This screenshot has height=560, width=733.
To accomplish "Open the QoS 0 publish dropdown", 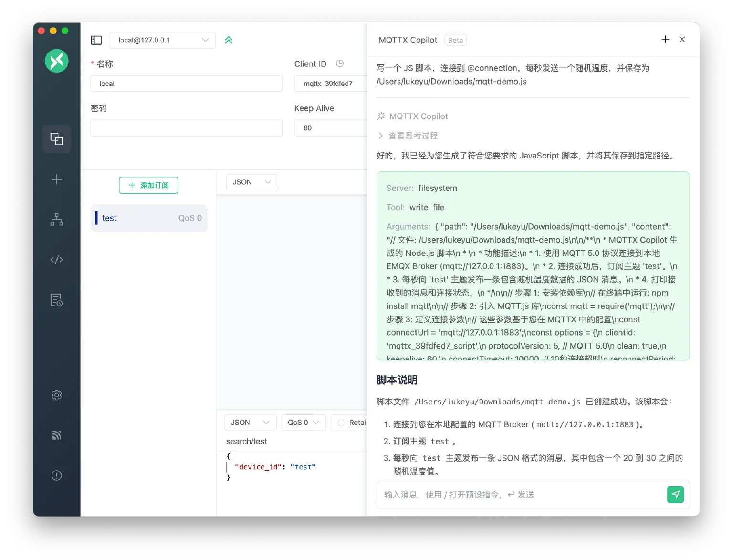I will pos(304,423).
